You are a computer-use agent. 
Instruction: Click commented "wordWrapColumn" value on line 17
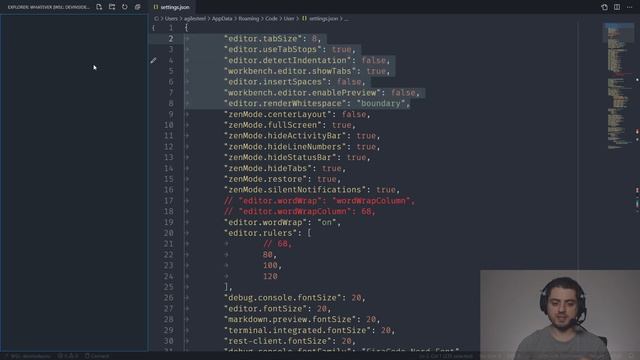point(371,201)
